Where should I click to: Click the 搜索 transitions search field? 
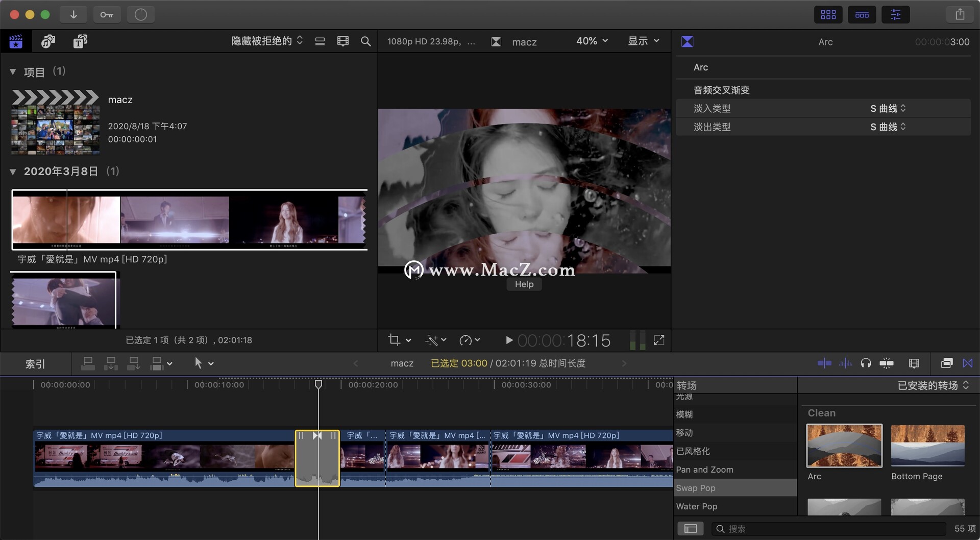click(x=829, y=529)
